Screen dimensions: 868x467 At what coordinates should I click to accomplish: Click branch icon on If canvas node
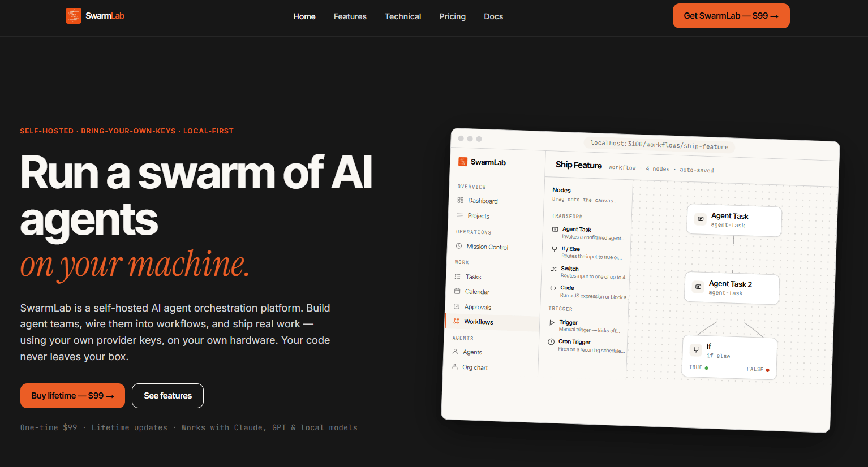pyautogui.click(x=696, y=350)
